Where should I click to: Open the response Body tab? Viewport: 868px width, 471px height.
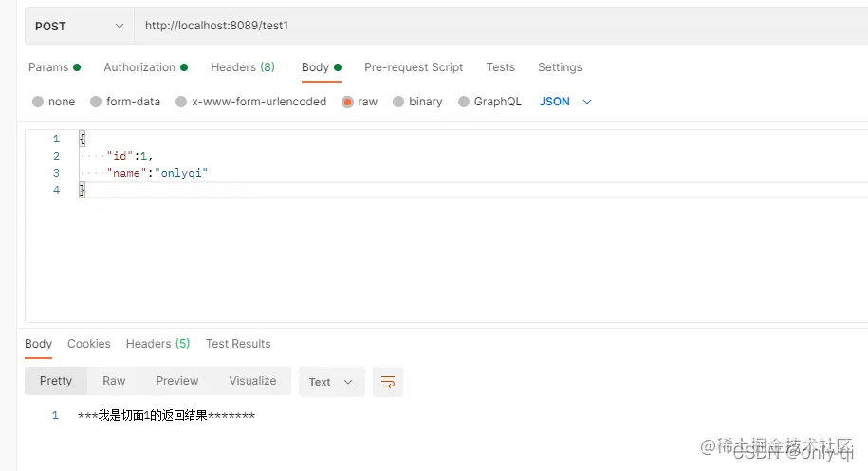point(38,344)
